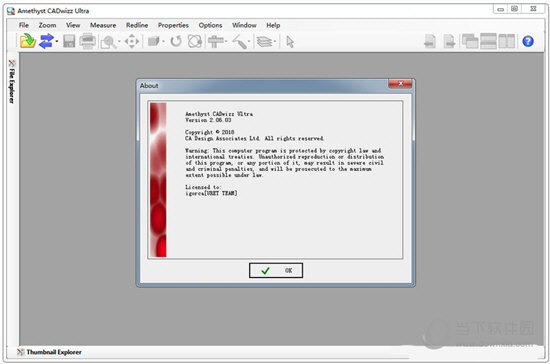Click the rotate arrow toolbar icon

176,41
